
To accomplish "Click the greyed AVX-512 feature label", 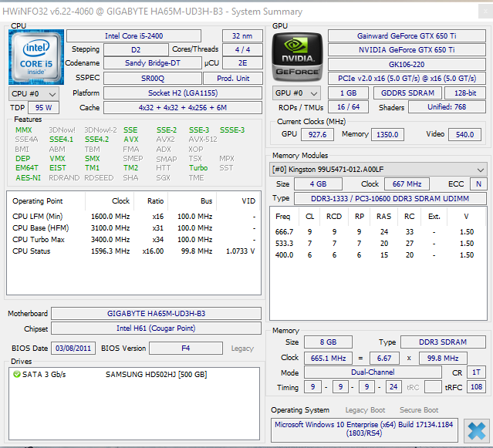I will (x=203, y=139).
